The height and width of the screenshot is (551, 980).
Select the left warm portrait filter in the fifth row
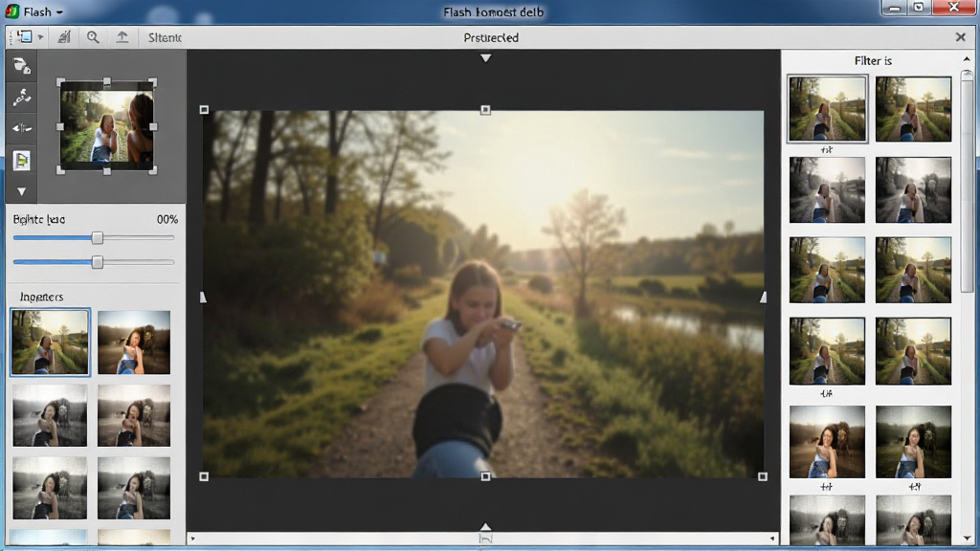coord(827,442)
